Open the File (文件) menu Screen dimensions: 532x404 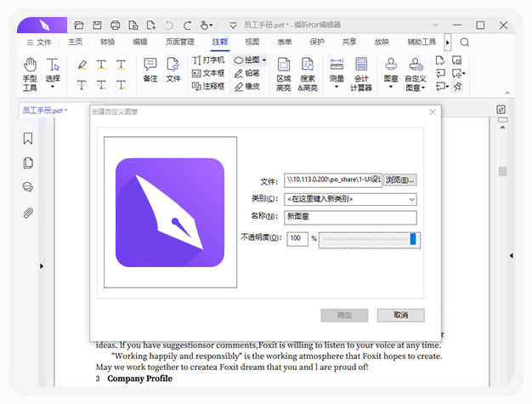tap(39, 42)
